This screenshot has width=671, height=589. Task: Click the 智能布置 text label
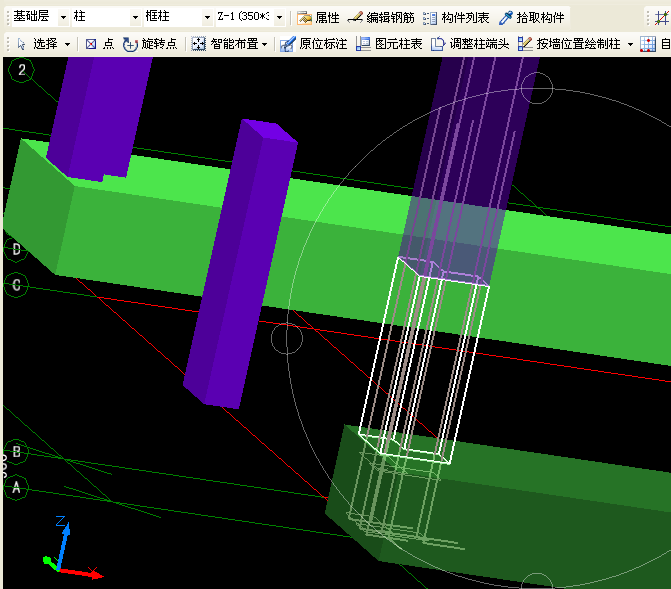235,44
